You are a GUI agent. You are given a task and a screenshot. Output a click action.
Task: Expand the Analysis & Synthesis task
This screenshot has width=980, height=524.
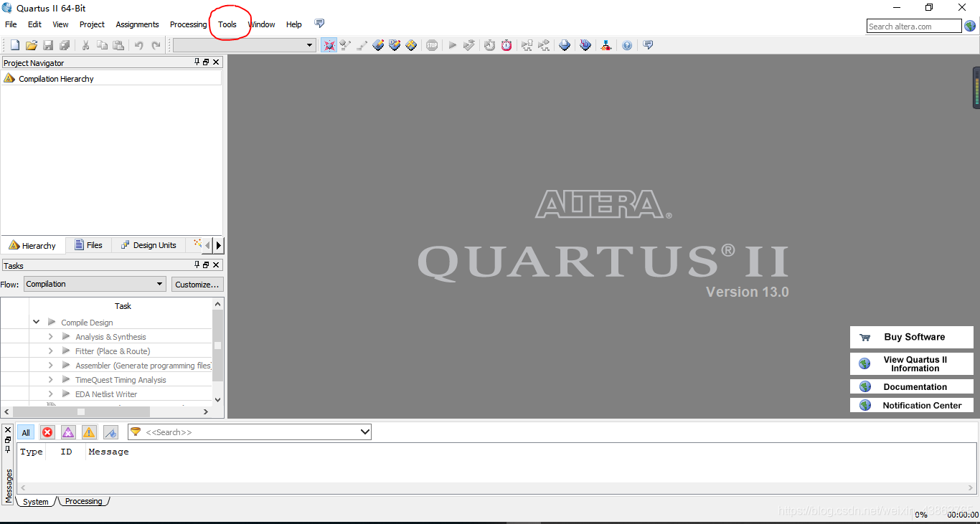(x=51, y=337)
